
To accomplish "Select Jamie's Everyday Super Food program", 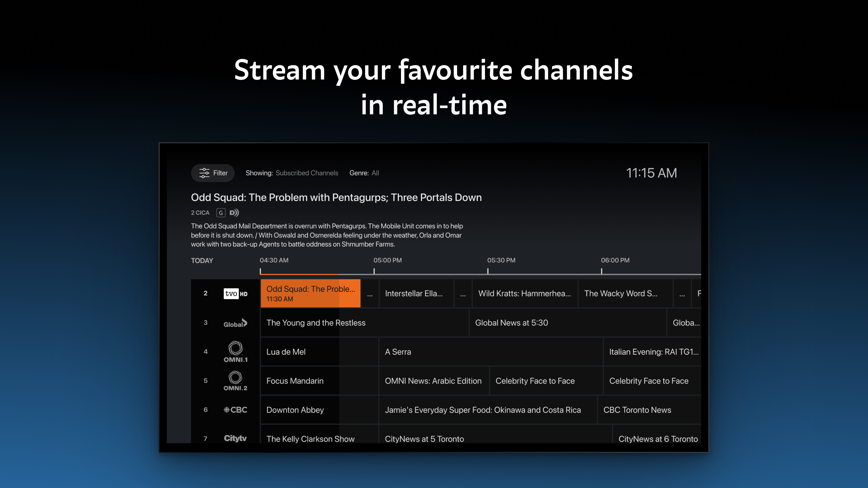I will coord(488,410).
